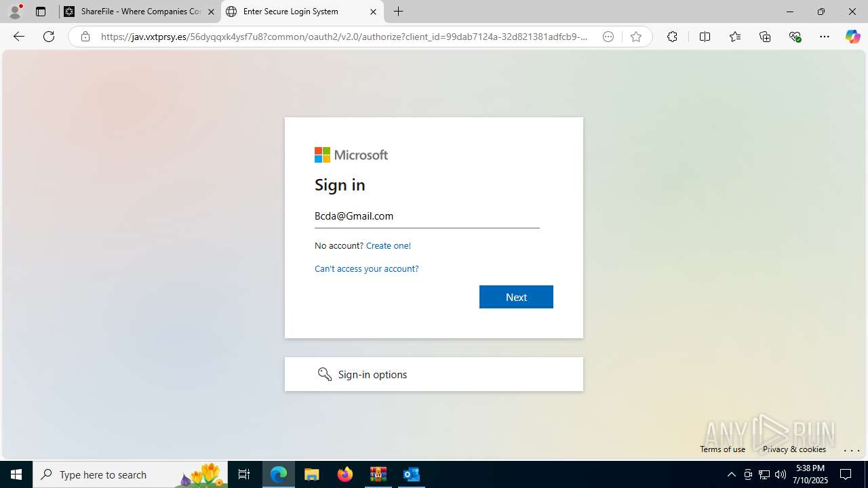This screenshot has width=868, height=488.
Task: Open the Windows Start menu
Action: pyautogui.click(x=16, y=474)
